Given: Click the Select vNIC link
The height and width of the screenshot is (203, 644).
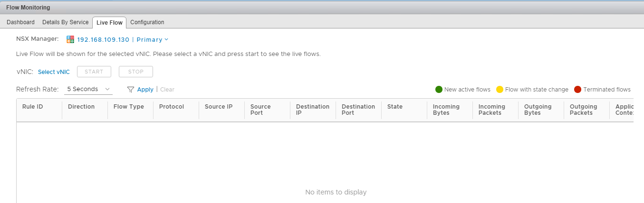Looking at the screenshot, I should coord(54,72).
